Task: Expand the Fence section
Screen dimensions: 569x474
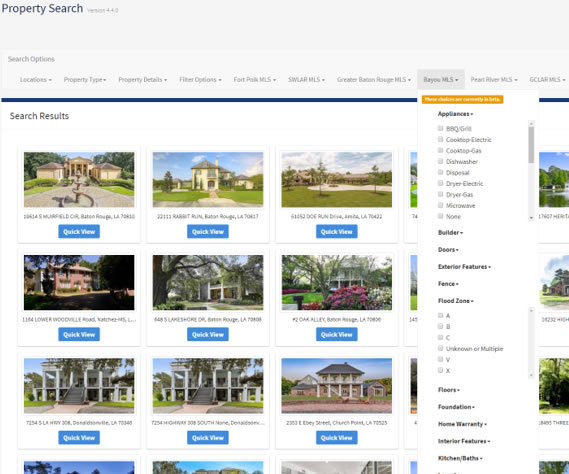Action: coord(448,284)
